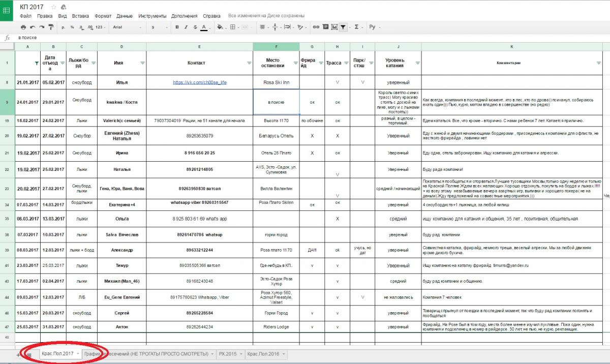Open the Трасса column filter icon
This screenshot has width=610, height=364.
click(346, 63)
